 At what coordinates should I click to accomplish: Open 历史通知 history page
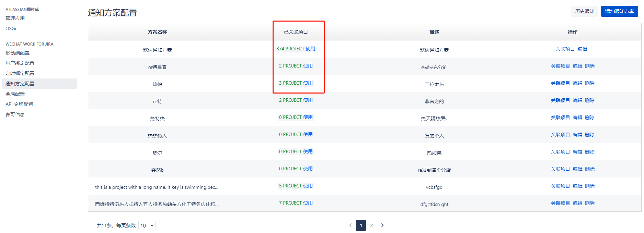click(584, 11)
